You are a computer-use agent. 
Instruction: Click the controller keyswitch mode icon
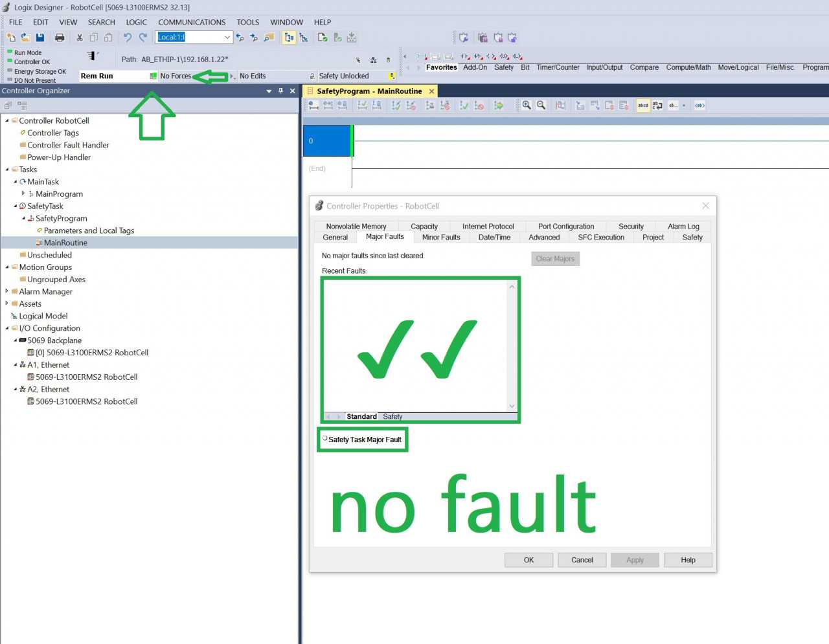click(93, 56)
